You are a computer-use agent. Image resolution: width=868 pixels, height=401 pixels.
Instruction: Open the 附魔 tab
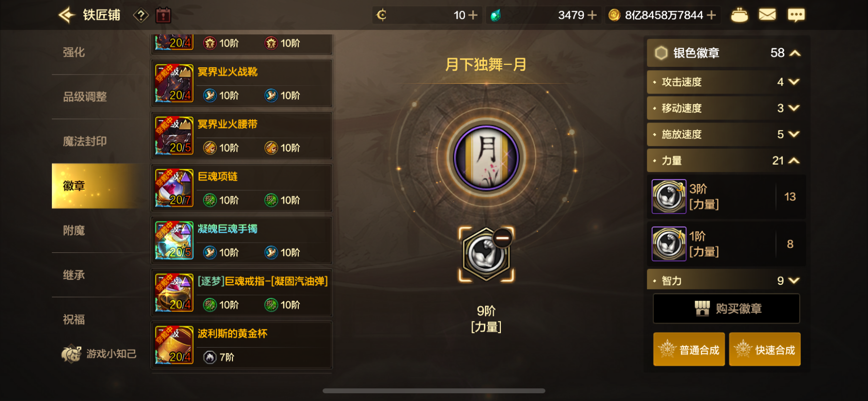74,231
